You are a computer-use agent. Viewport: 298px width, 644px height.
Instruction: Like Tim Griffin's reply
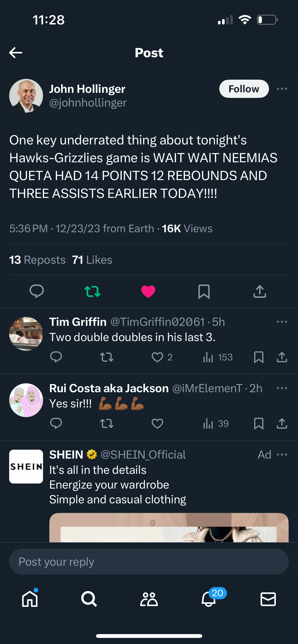click(x=157, y=357)
